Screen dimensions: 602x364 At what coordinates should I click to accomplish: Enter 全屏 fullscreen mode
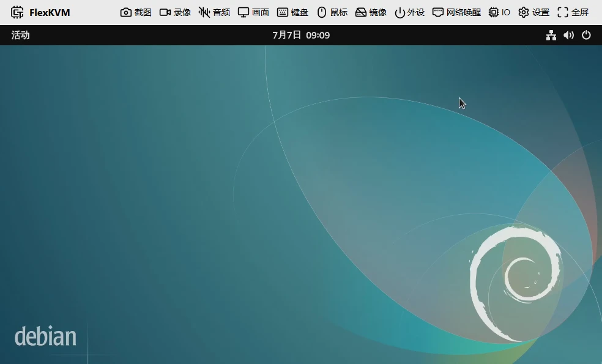573,12
